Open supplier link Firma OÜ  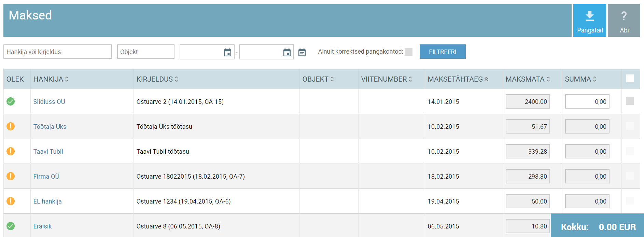pos(46,177)
